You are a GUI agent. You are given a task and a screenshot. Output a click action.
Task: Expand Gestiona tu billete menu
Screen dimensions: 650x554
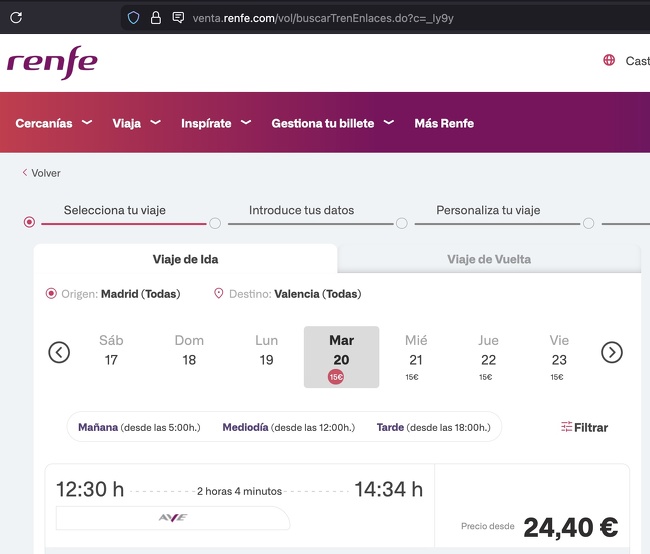pos(332,123)
